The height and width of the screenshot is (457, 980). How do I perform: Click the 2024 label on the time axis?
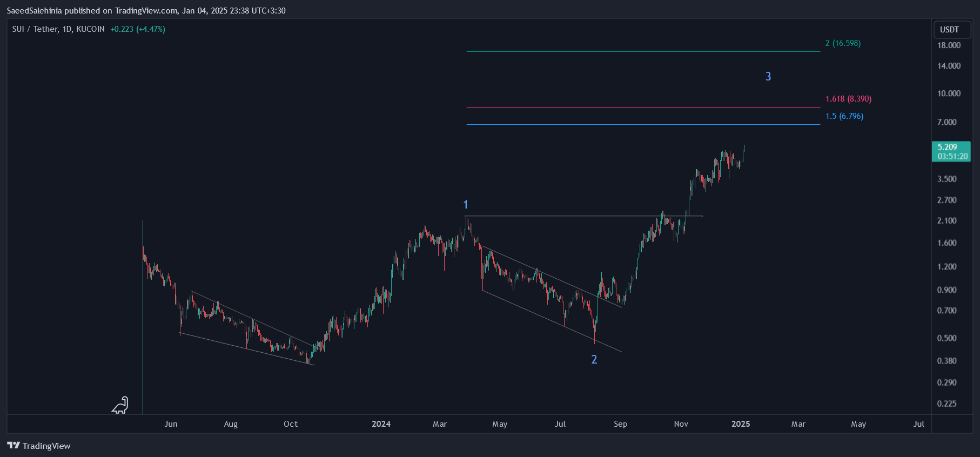pos(381,424)
